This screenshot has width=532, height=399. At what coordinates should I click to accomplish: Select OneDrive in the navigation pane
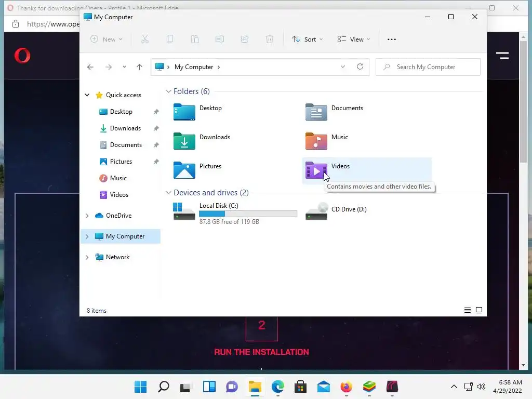pyautogui.click(x=118, y=216)
